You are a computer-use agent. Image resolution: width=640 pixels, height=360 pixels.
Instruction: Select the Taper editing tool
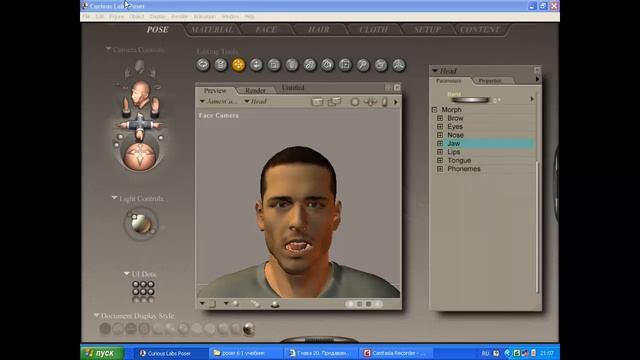point(292,65)
